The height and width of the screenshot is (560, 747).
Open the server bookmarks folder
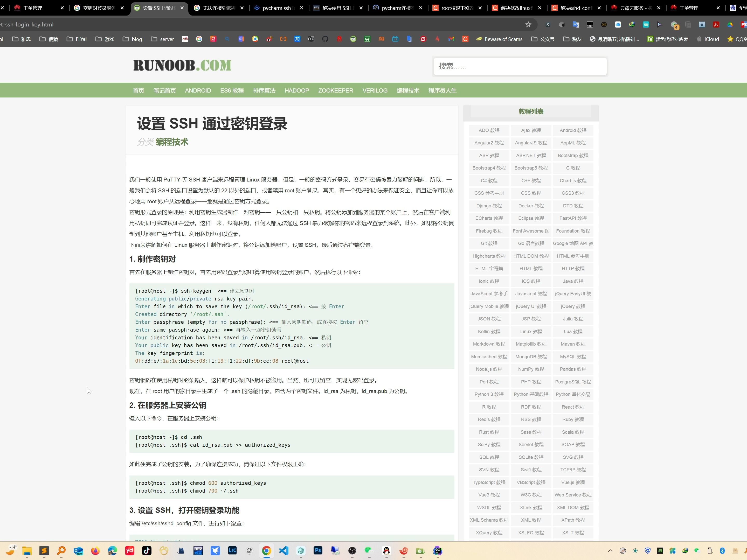point(162,39)
